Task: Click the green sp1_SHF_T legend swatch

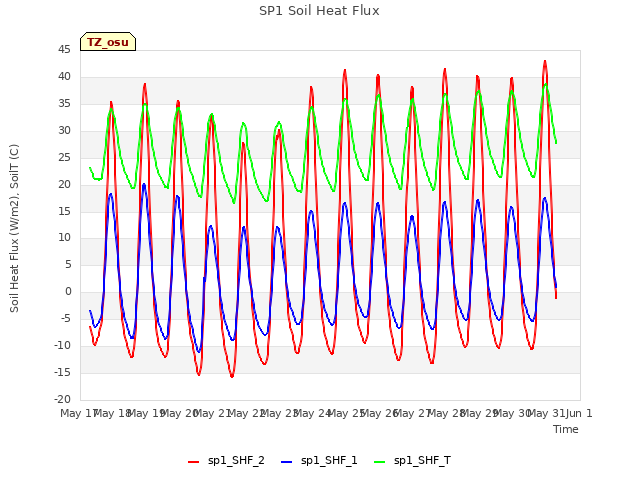Action: (380, 462)
